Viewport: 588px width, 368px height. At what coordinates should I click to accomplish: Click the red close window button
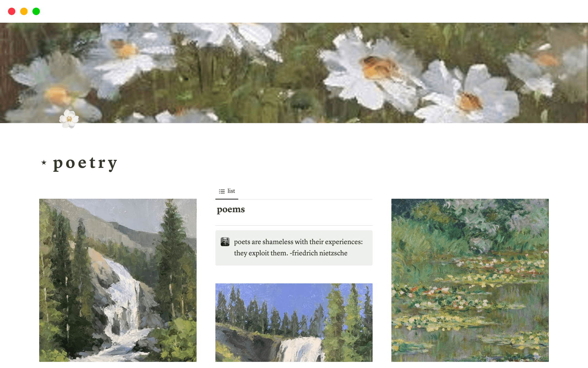point(12,11)
